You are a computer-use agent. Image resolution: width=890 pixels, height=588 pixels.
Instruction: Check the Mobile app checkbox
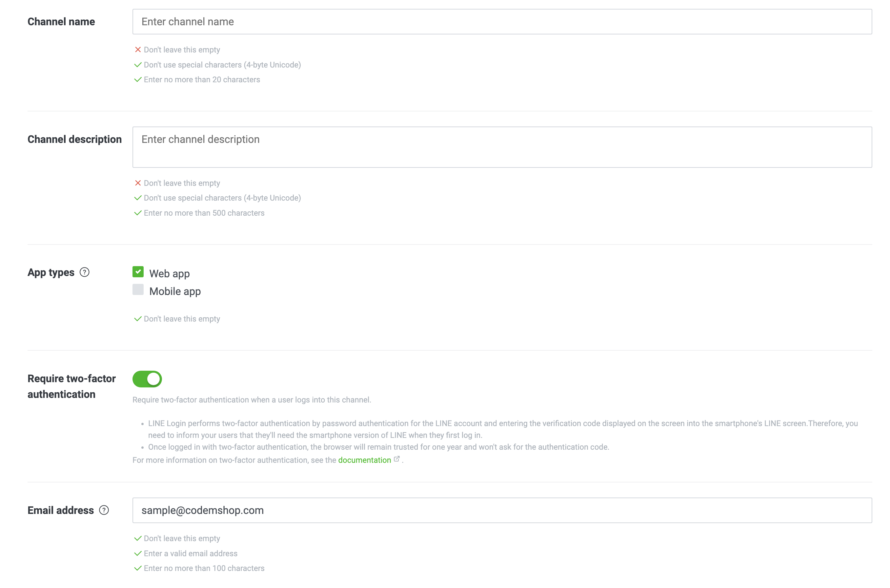coord(138,289)
